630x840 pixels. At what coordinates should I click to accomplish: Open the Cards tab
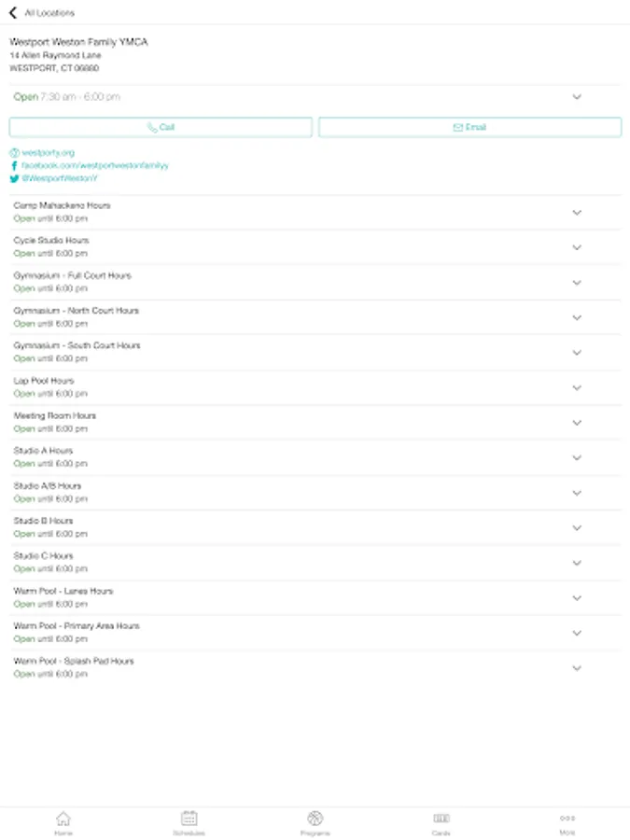[441, 823]
